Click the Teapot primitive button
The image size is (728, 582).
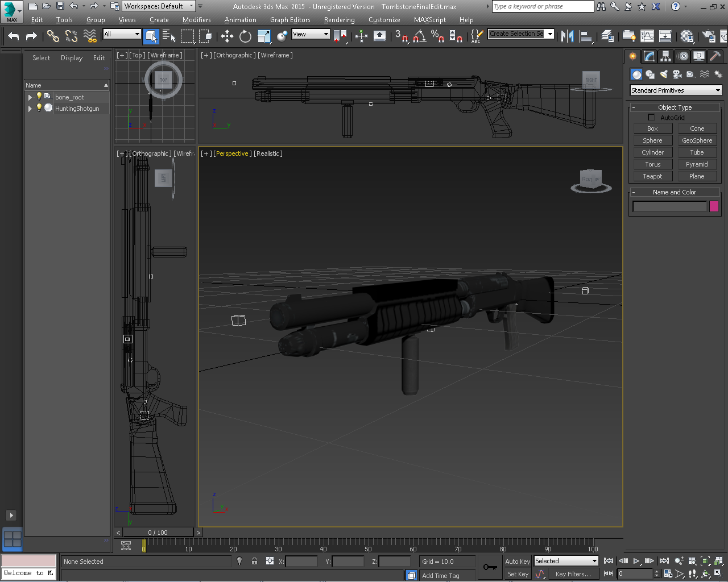[652, 176]
